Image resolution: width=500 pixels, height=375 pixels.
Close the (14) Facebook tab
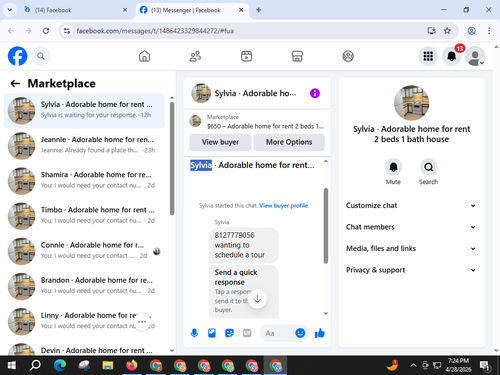click(x=125, y=10)
